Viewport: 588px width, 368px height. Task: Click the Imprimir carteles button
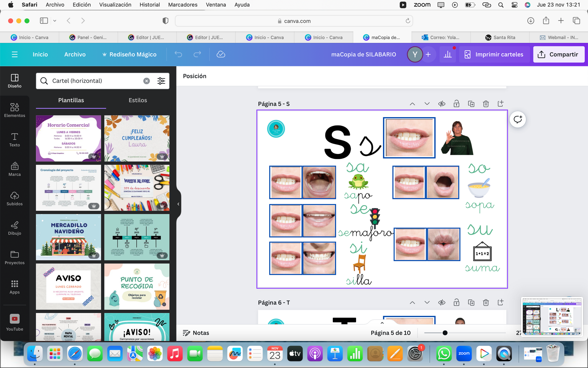tap(494, 54)
